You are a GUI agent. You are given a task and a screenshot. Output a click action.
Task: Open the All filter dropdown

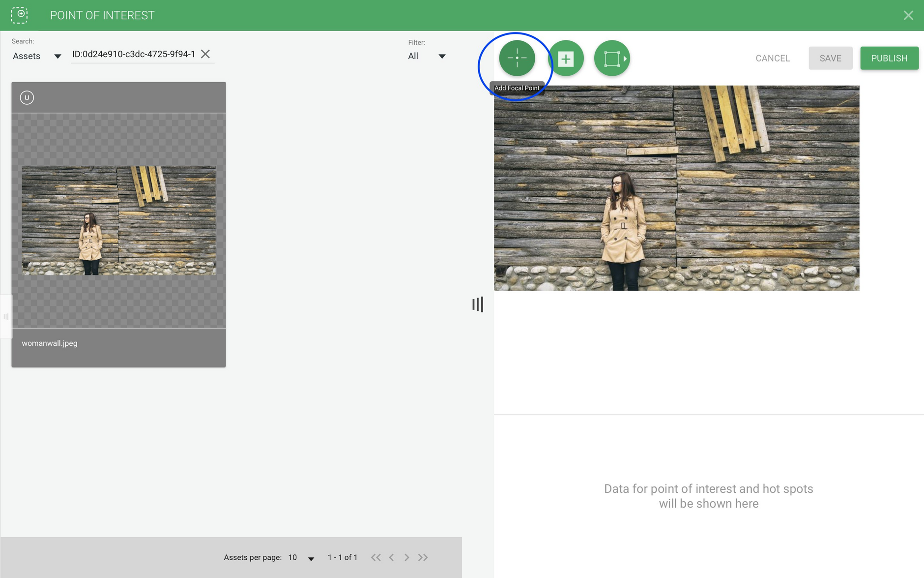(x=427, y=56)
